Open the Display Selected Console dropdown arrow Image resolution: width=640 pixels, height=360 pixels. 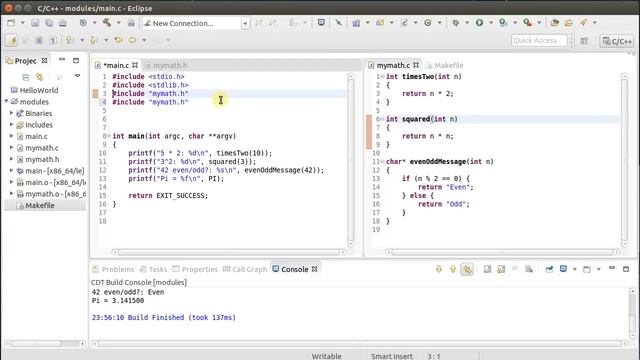(574, 269)
